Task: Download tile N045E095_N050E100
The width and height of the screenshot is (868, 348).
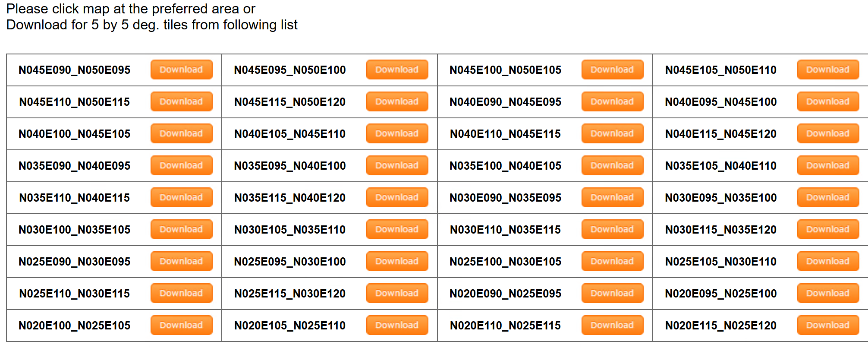Action: coord(397,70)
